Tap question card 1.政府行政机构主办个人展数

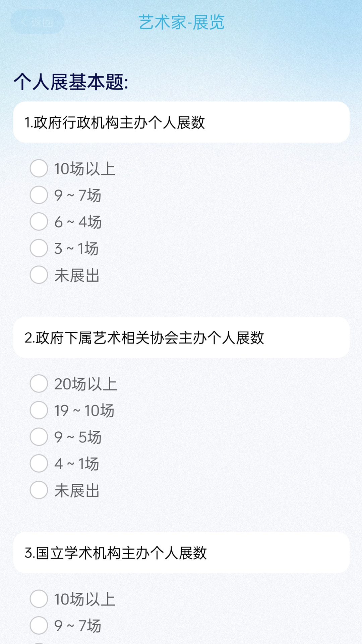181,122
